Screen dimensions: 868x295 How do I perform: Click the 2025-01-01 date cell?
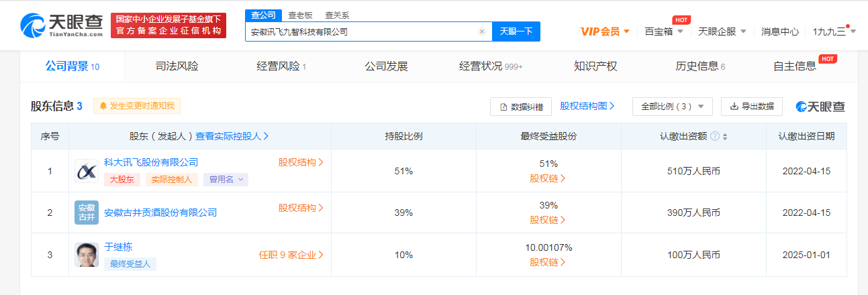[806, 255]
